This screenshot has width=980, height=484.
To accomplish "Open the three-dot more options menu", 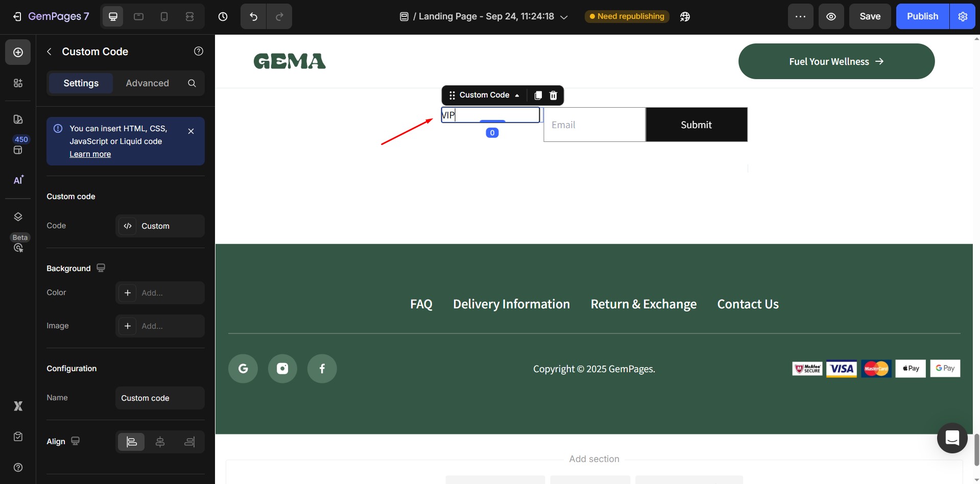I will pos(800,16).
